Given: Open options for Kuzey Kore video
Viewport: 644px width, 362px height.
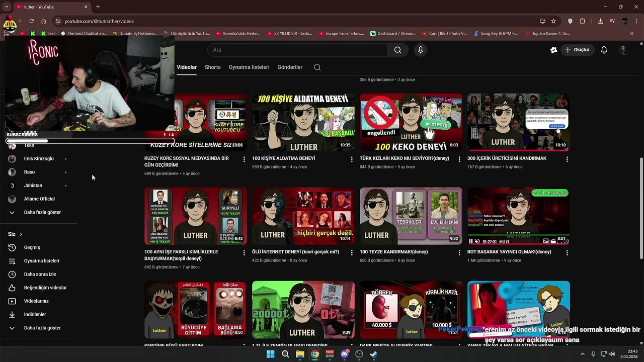Looking at the screenshot, I should (x=244, y=159).
